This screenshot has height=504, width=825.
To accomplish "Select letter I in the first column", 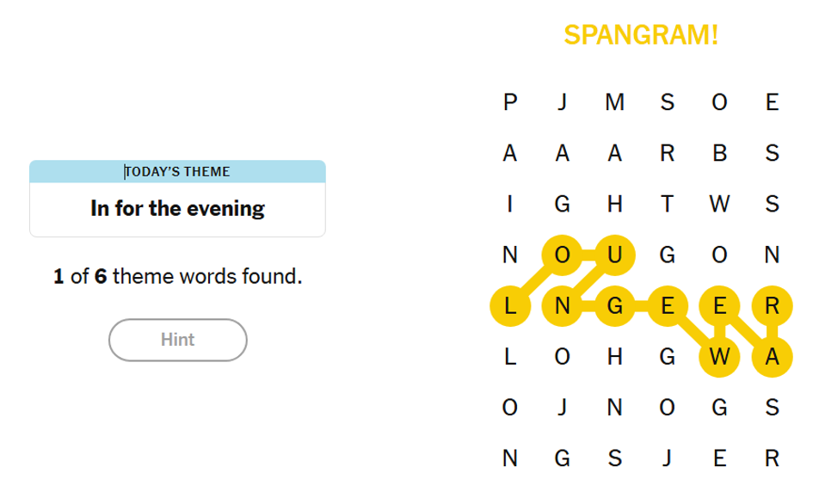I will (510, 205).
